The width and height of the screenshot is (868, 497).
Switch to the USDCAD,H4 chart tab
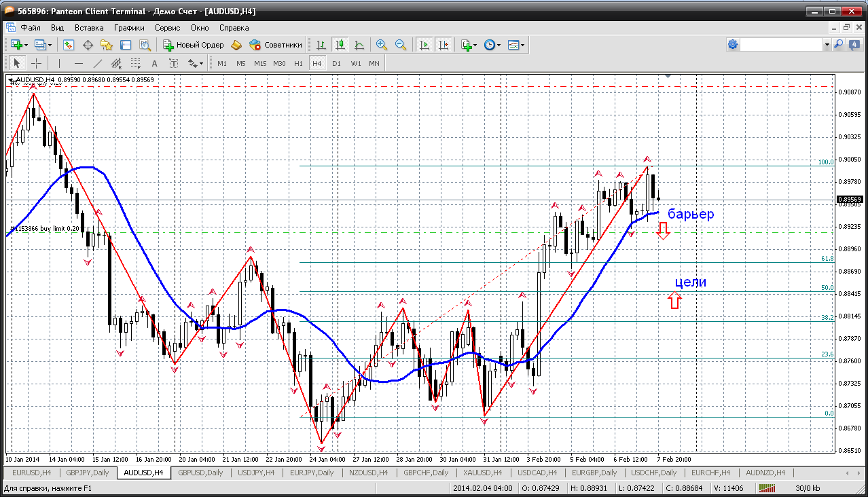pos(538,473)
